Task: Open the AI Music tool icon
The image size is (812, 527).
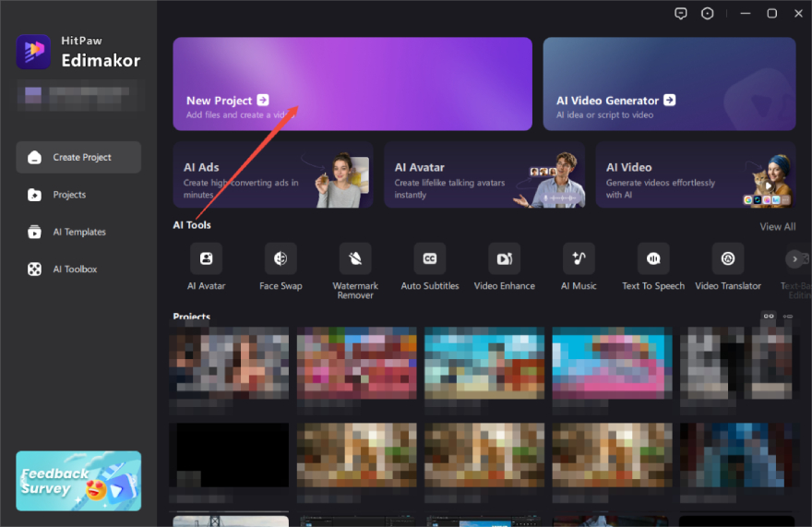Action: coord(579,258)
